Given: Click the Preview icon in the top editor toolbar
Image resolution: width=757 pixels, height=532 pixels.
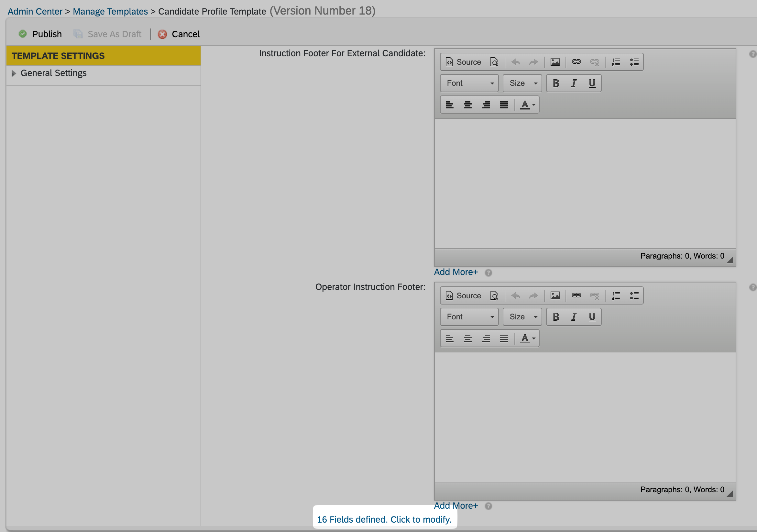Looking at the screenshot, I should (494, 62).
